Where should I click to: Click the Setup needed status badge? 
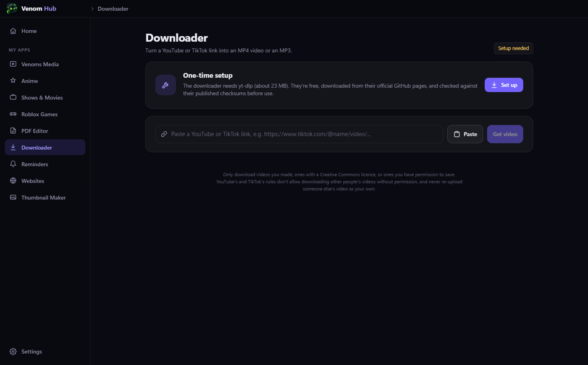(x=513, y=48)
